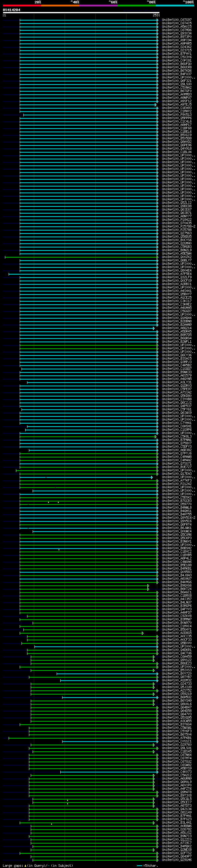Click the orange ~40% identity legend bar
The height and width of the screenshot is (868, 197).
(x=60, y=6)
